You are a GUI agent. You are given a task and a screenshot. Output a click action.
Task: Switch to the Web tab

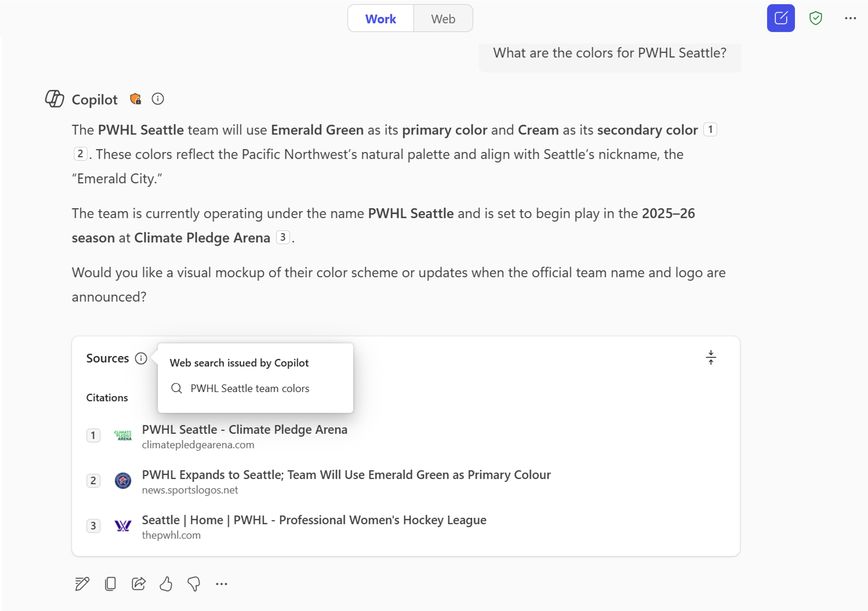(442, 19)
